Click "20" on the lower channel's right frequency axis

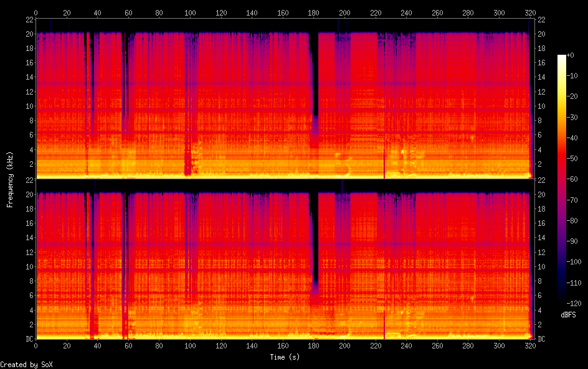coord(541,194)
